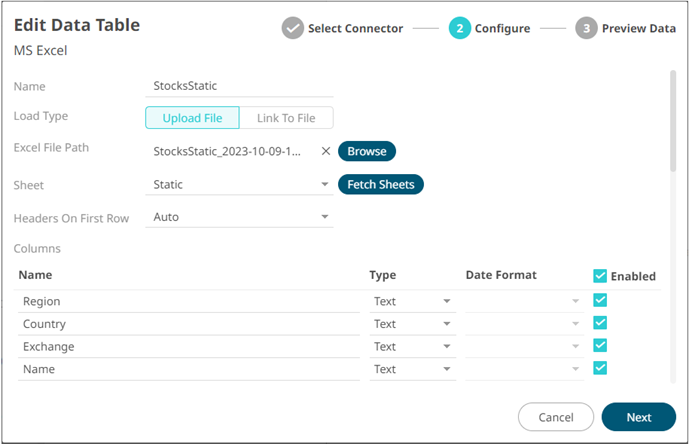Open the Type dropdown for Region column
Viewport: 689px width, 444px height.
pos(412,301)
